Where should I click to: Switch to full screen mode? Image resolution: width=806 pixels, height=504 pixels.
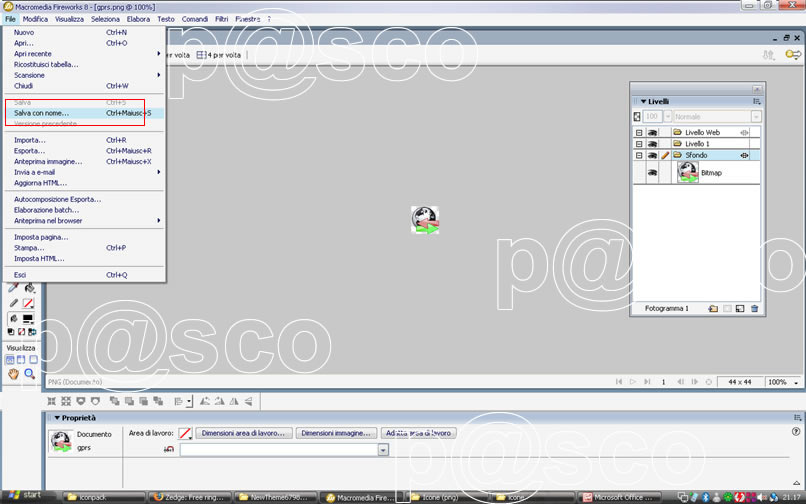33,360
